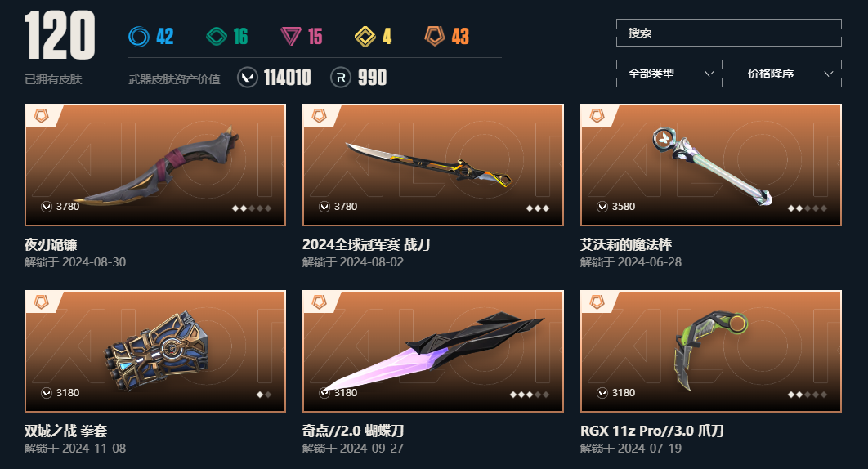Click the yellow Ultra tier icon
Image resolution: width=868 pixels, height=469 pixels.
tap(365, 37)
